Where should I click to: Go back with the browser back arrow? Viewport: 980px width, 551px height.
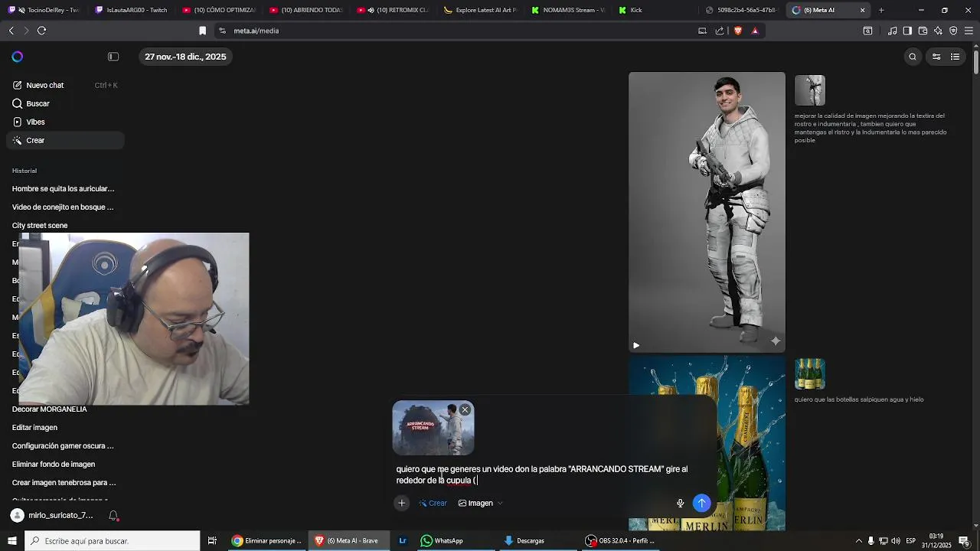(x=11, y=31)
